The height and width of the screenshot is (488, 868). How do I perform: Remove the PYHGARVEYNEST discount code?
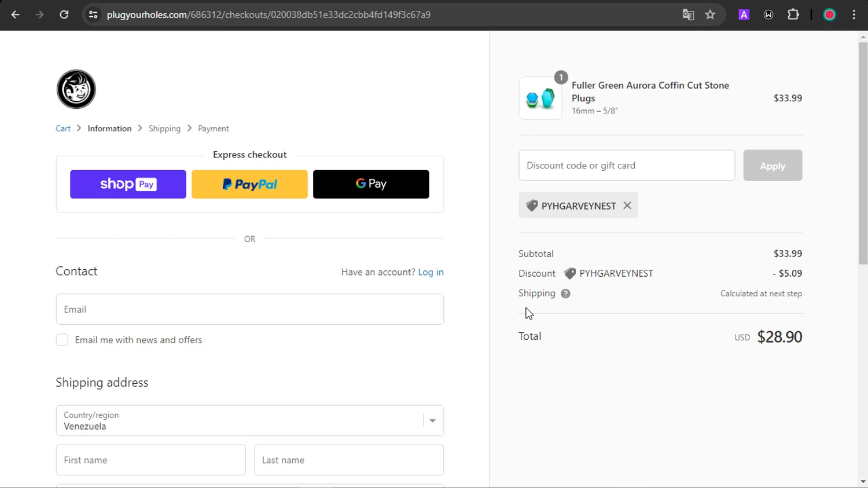pos(627,206)
